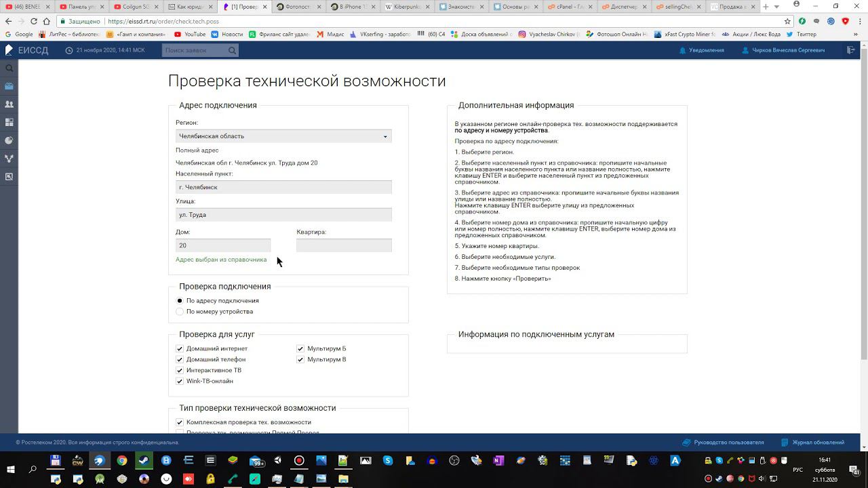
Task: Open the grid dashboard sidebar icon
Action: [9, 122]
